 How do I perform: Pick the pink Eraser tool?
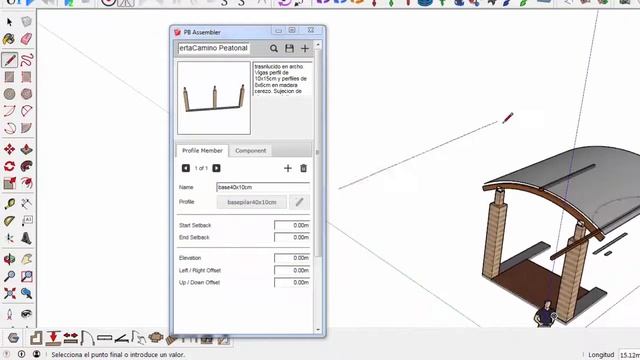pos(26,39)
